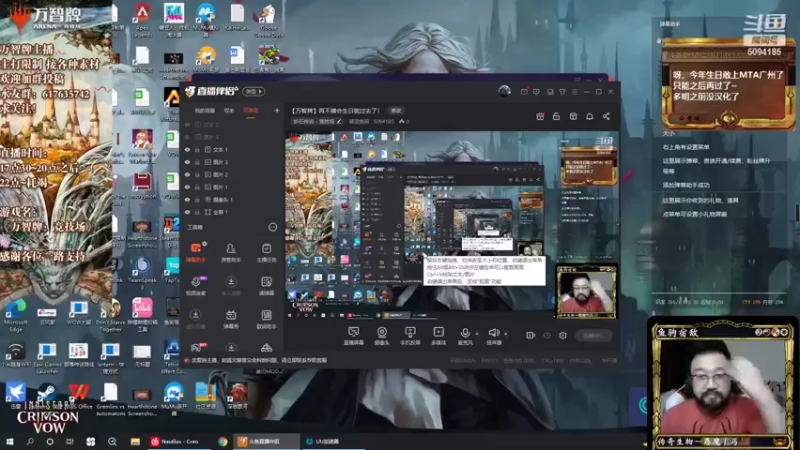Click the room number 5094185 text
Image resolution: width=800 pixels, height=450 pixels.
point(383,122)
